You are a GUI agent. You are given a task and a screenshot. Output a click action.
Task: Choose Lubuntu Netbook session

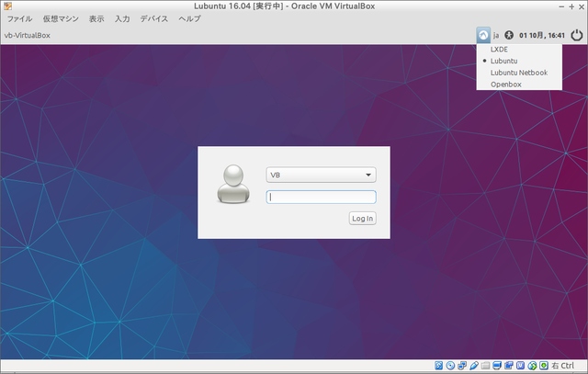coord(519,73)
